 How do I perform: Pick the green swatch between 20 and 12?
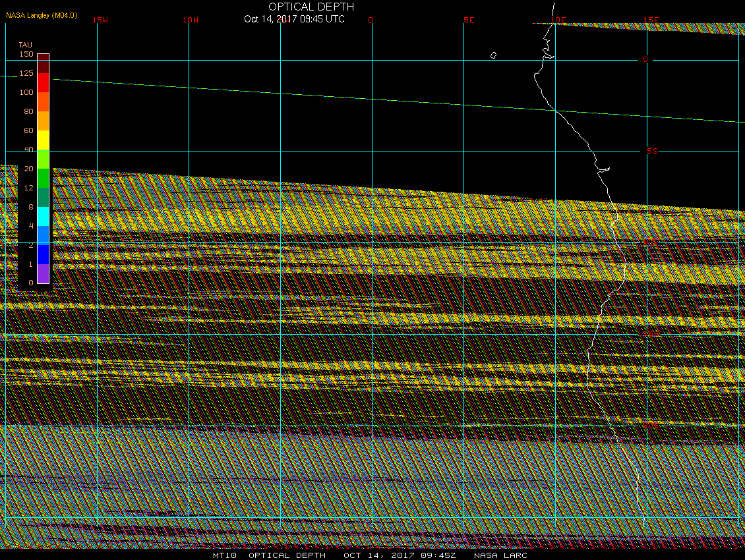[x=44, y=178]
